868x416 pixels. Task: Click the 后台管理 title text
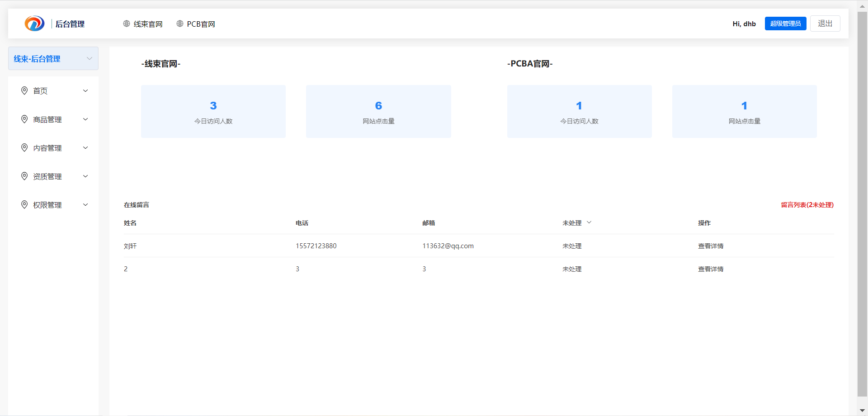(70, 24)
